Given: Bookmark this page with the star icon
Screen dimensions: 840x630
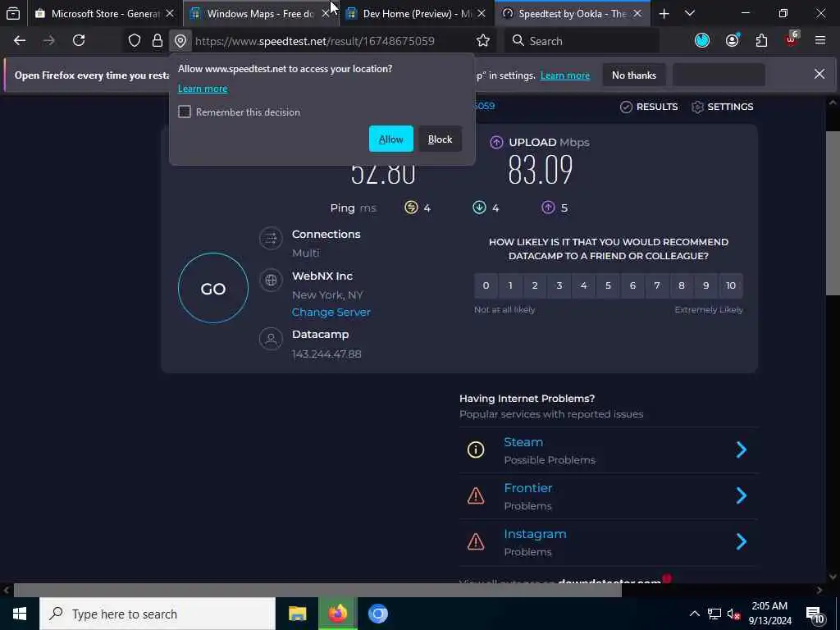Looking at the screenshot, I should coord(483,41).
